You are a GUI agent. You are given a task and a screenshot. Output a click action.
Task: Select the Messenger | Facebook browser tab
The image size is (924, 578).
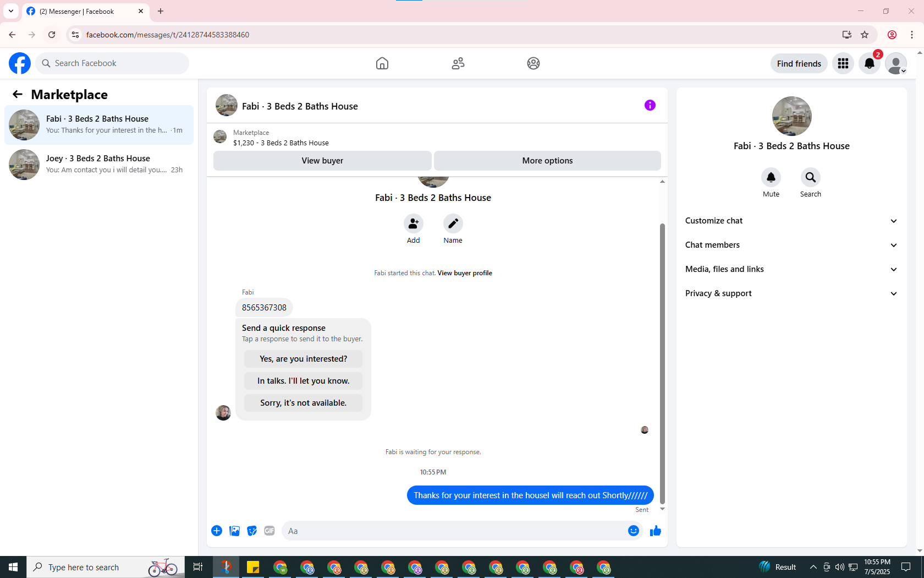pyautogui.click(x=85, y=12)
